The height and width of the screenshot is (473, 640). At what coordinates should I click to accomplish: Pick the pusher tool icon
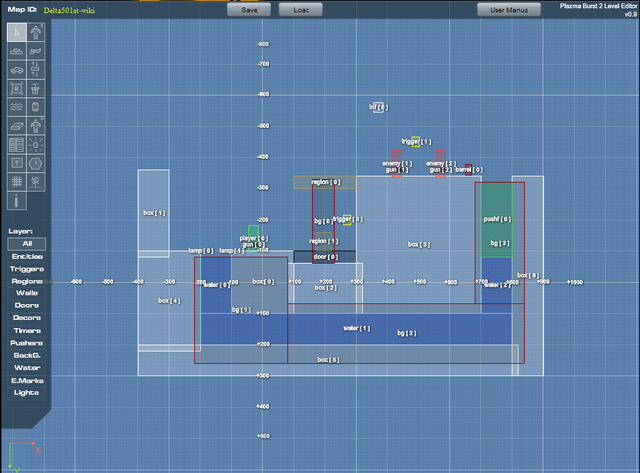coord(36,88)
